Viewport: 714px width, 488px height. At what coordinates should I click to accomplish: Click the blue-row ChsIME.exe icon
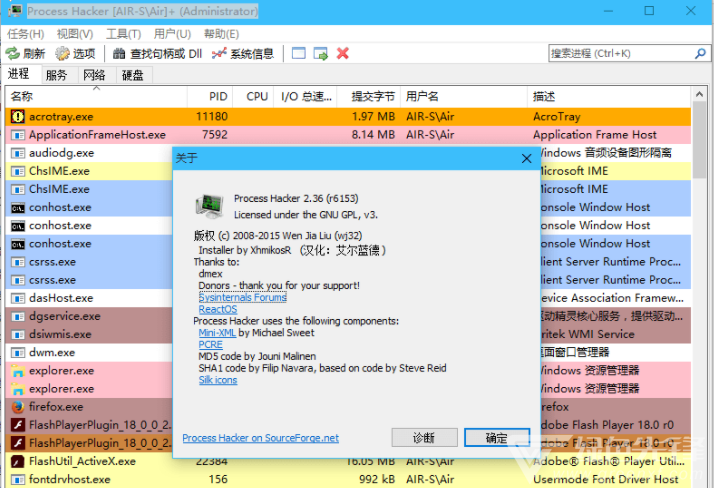[x=18, y=189]
